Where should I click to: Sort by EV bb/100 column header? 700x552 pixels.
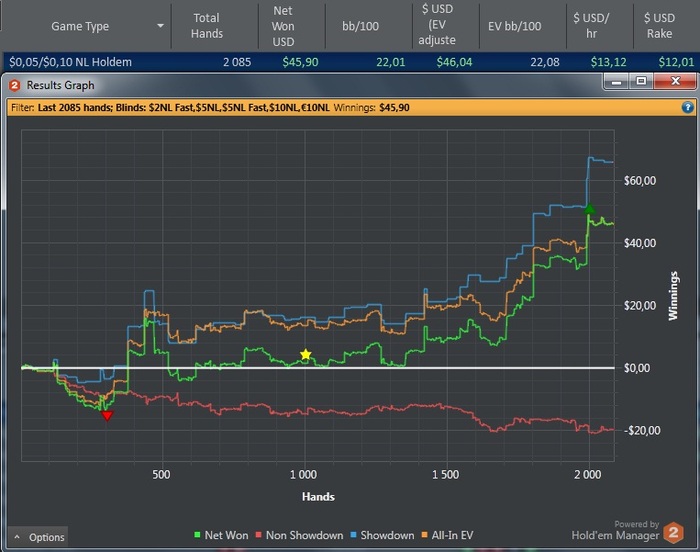[x=514, y=26]
